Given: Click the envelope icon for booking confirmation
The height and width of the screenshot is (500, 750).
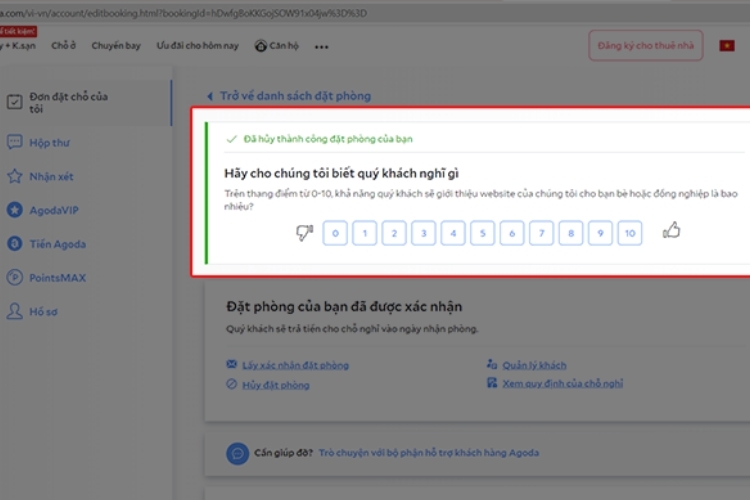Looking at the screenshot, I should coord(232,364).
